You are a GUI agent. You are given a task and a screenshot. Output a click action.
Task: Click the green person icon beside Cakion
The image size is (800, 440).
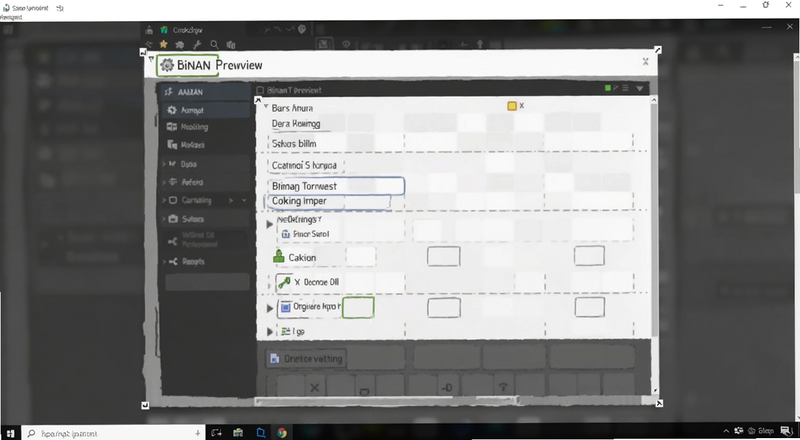(x=279, y=256)
